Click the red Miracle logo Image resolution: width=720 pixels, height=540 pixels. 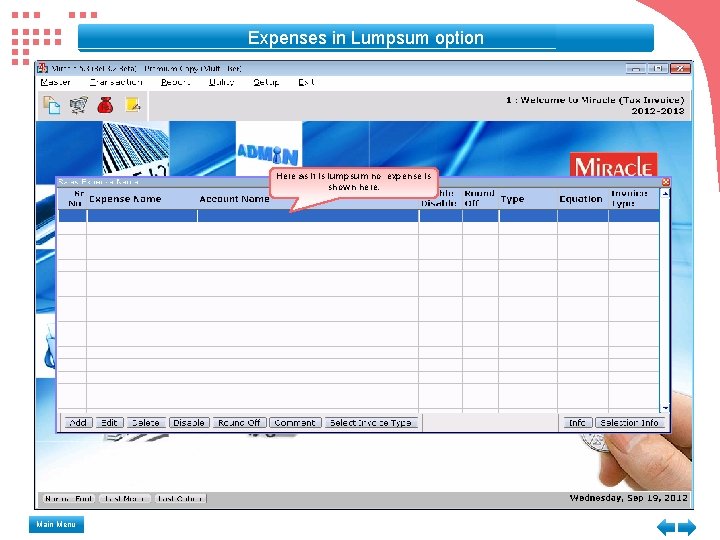(613, 164)
